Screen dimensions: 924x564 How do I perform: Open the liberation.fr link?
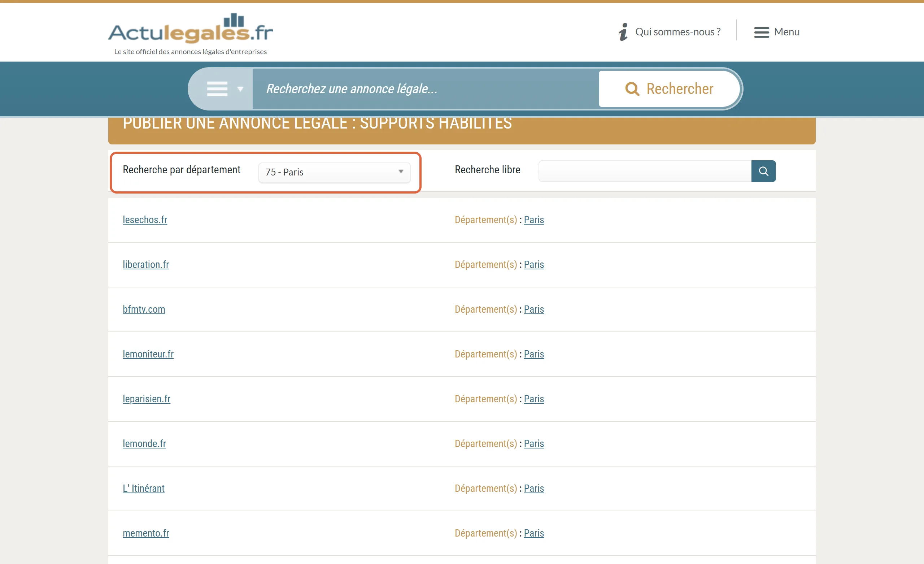point(145,265)
